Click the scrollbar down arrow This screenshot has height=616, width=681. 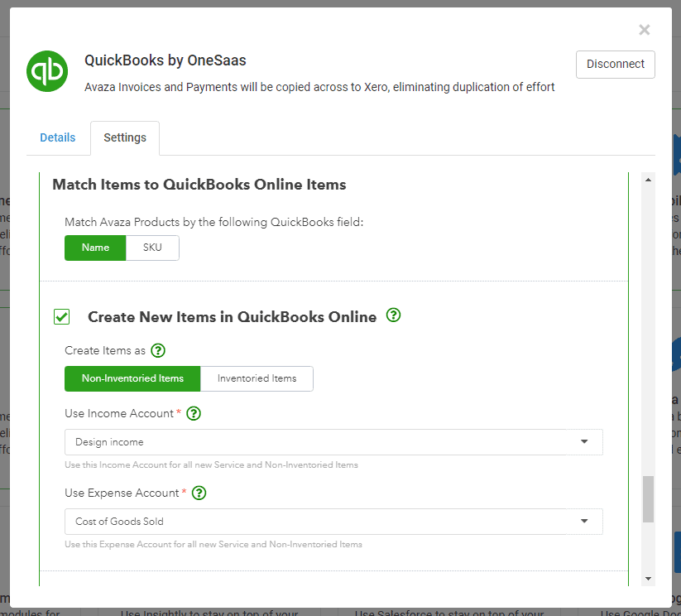click(648, 579)
